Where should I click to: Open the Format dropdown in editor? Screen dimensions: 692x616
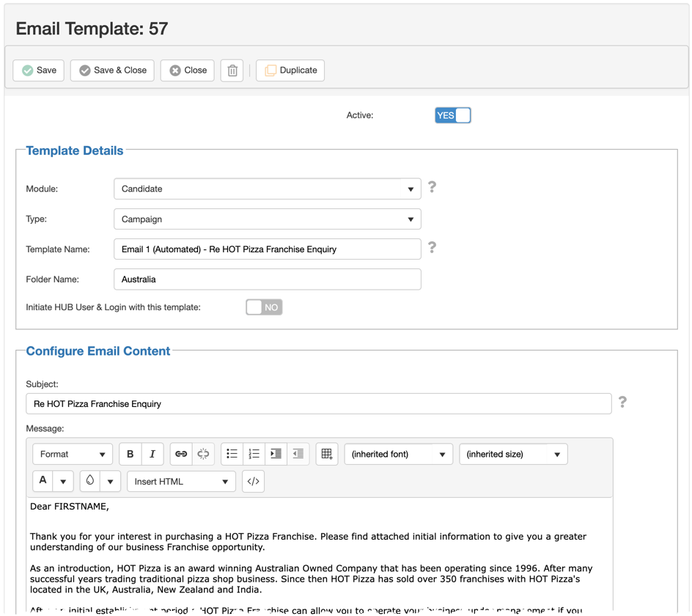(x=73, y=454)
